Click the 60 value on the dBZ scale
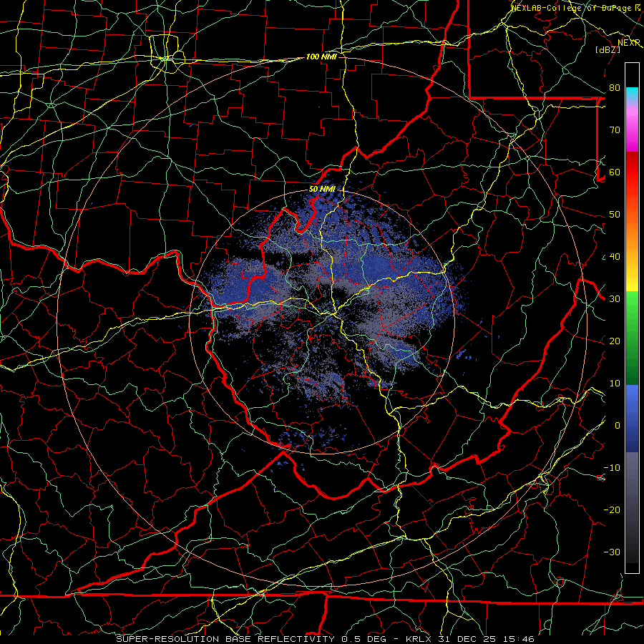This screenshot has height=644, width=644. pyautogui.click(x=615, y=172)
